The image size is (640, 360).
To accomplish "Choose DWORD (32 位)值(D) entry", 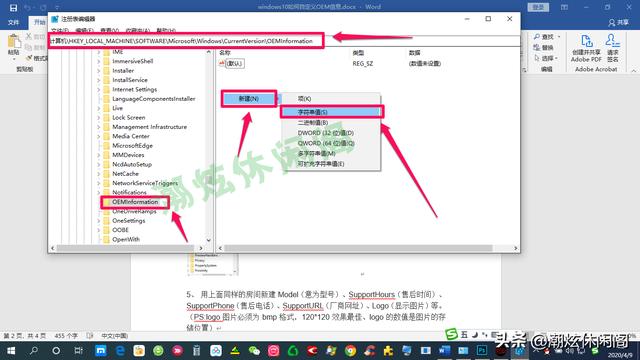I will point(330,133).
